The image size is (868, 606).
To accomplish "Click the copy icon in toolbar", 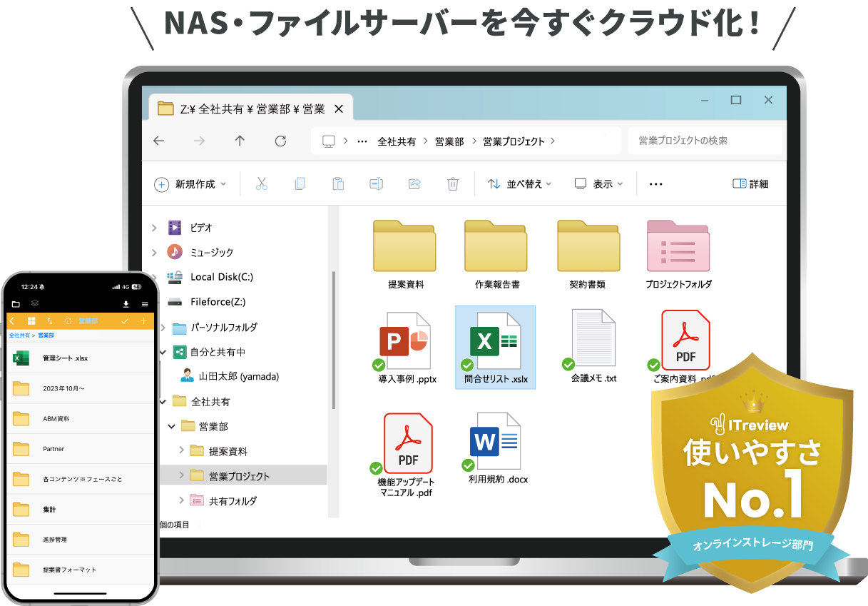I will (x=300, y=184).
